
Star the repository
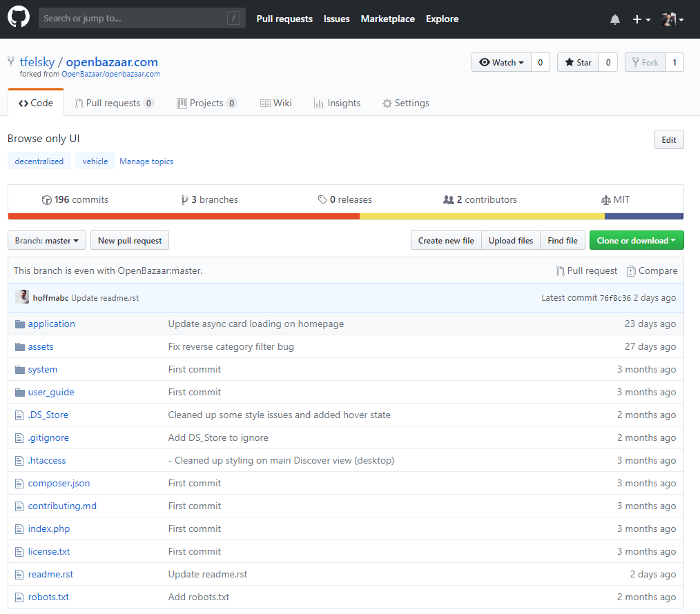pos(578,63)
